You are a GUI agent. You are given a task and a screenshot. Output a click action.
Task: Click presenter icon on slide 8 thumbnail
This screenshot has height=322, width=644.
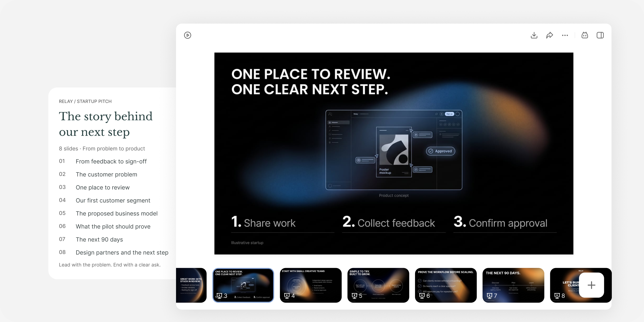557,296
